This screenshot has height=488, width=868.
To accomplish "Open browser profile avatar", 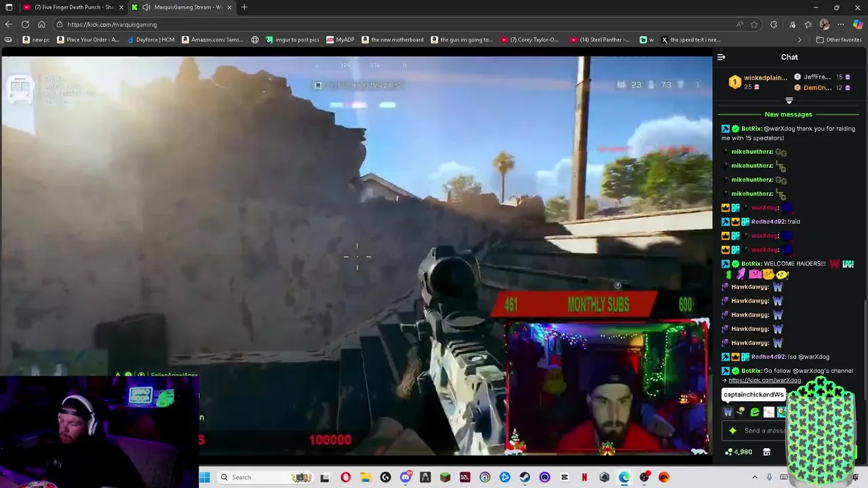I will pyautogui.click(x=825, y=24).
